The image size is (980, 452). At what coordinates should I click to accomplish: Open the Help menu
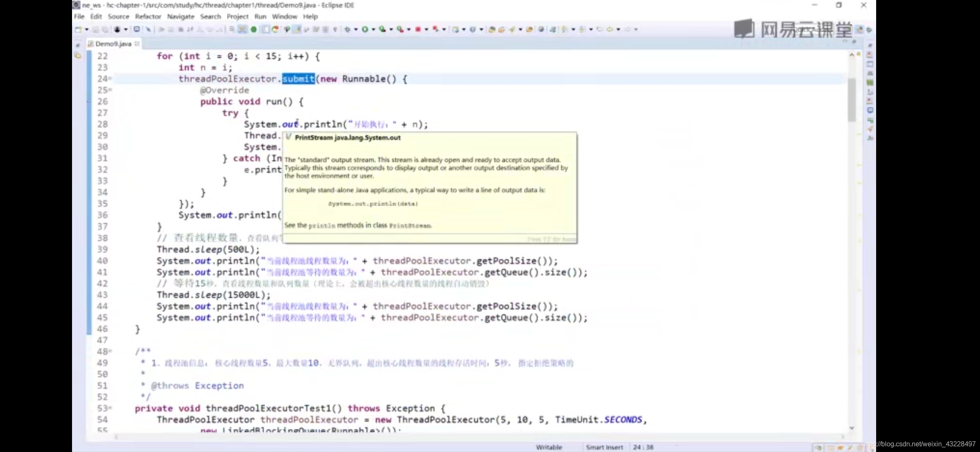[x=310, y=16]
